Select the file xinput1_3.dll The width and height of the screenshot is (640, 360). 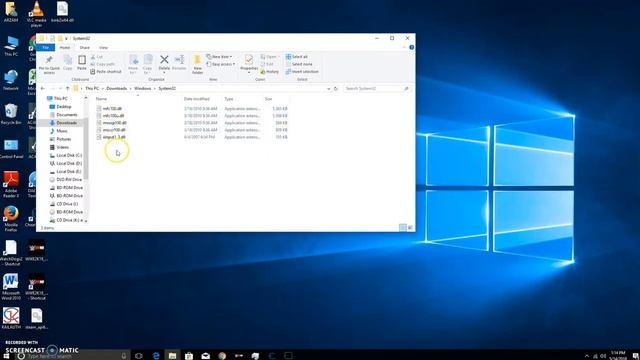(114, 137)
